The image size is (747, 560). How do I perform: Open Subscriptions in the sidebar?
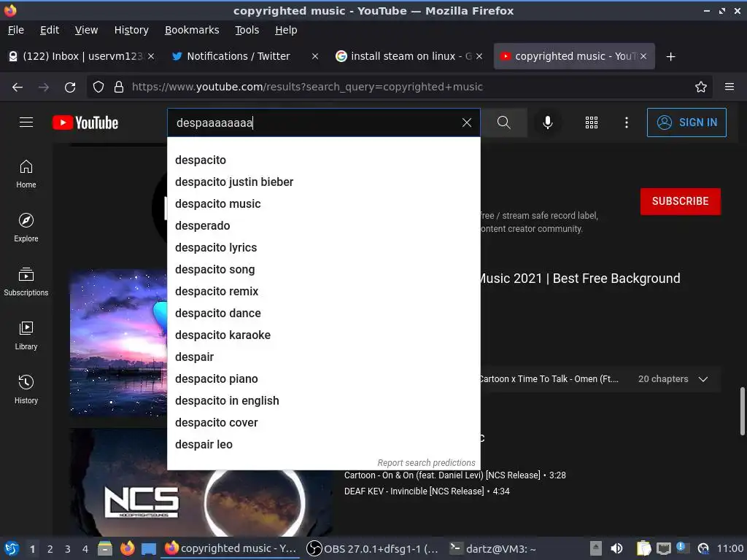[26, 282]
